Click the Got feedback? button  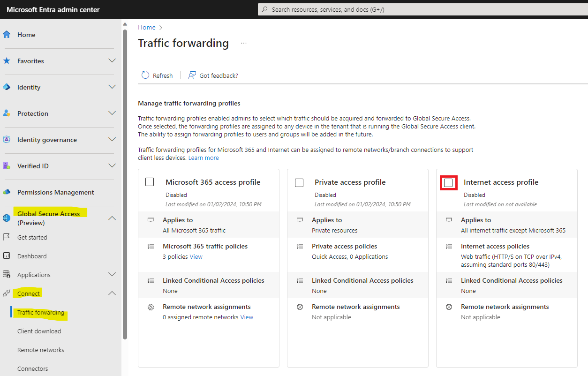[213, 75]
